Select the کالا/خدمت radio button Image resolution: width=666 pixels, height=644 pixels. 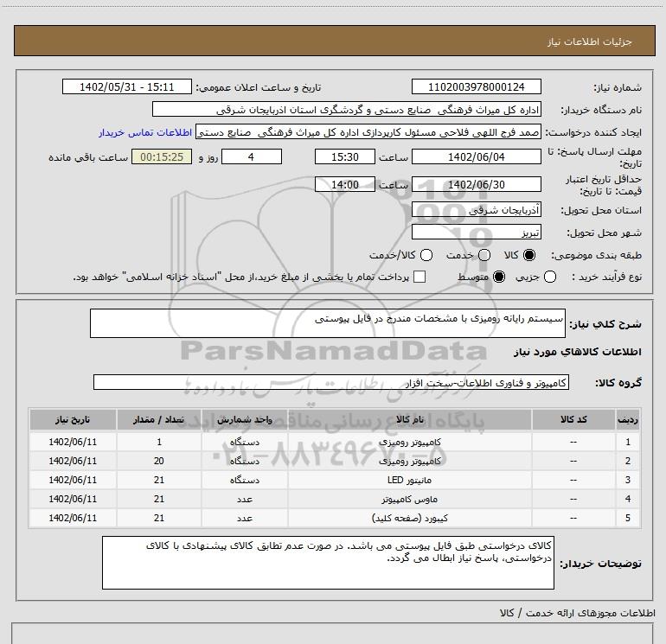point(426,255)
